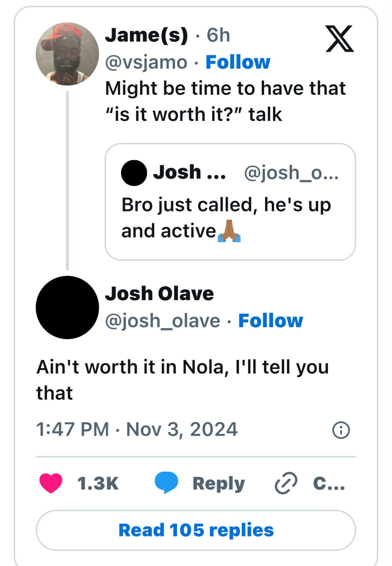This screenshot has width=392, height=566.
Task: Click the blue reply bubble icon
Action: pos(166,482)
